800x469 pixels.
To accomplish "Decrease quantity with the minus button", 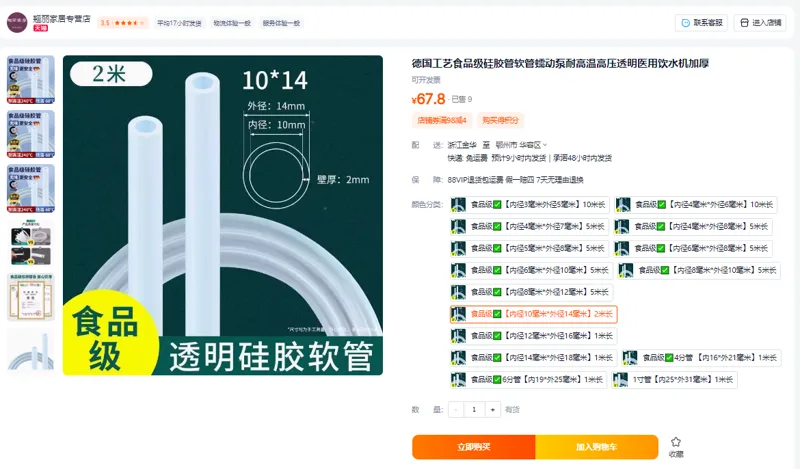I will click(x=456, y=409).
